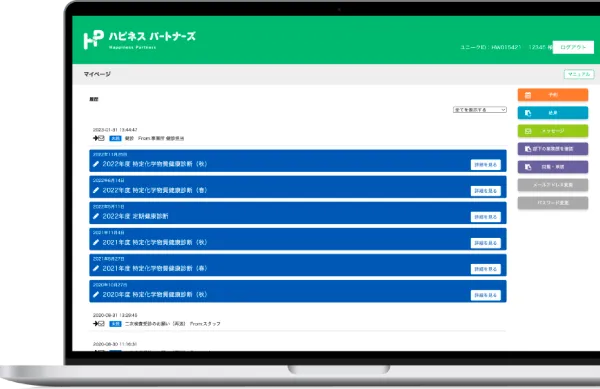Click 詳細を見る for 2020年度 特定化学物質健康診断（秋）
The width and height of the screenshot is (600, 389).
[x=486, y=295]
